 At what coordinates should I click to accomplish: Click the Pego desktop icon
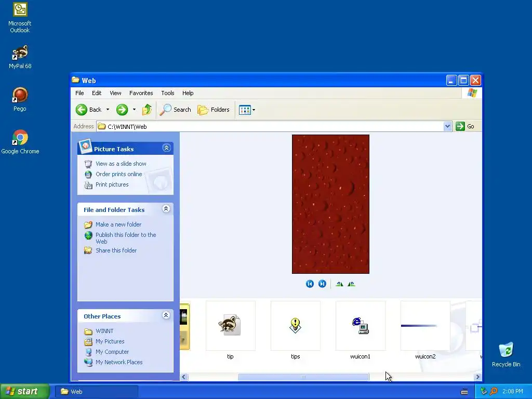click(x=20, y=99)
